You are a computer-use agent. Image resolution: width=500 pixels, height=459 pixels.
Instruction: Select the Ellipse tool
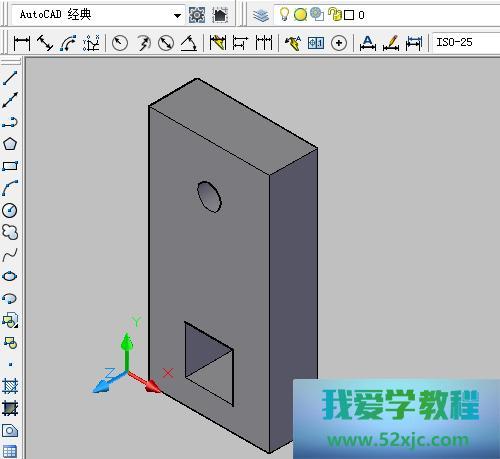click(x=10, y=276)
